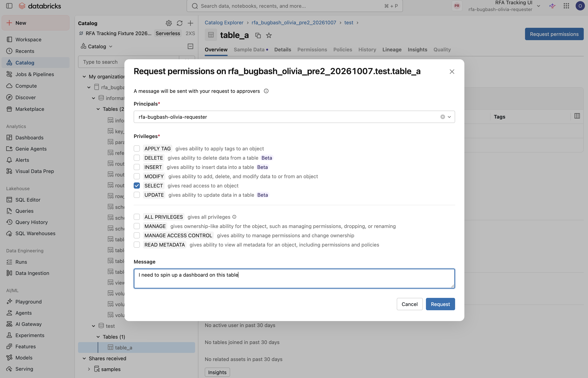Open Query History
This screenshot has height=378, width=588.
pos(31,222)
